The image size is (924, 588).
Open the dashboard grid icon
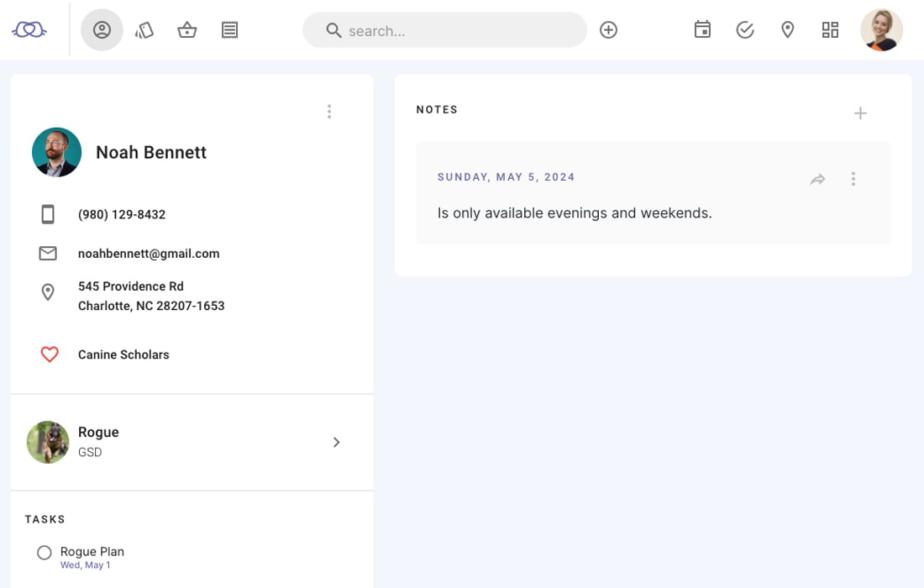(830, 30)
